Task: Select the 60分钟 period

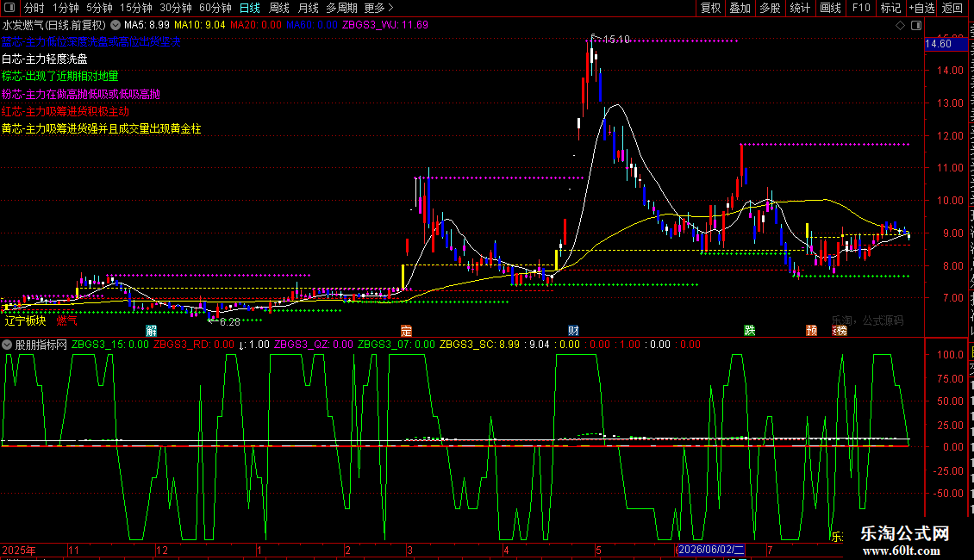Action: pos(215,8)
